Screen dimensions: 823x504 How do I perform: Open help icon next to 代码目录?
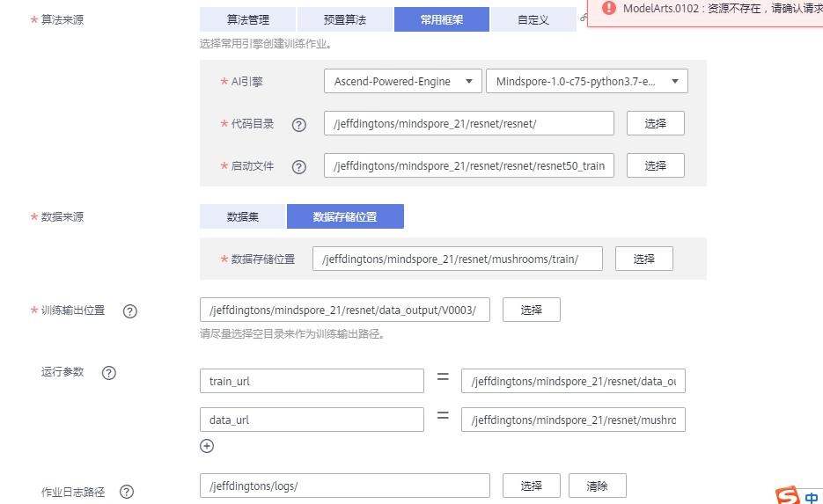tap(299, 125)
